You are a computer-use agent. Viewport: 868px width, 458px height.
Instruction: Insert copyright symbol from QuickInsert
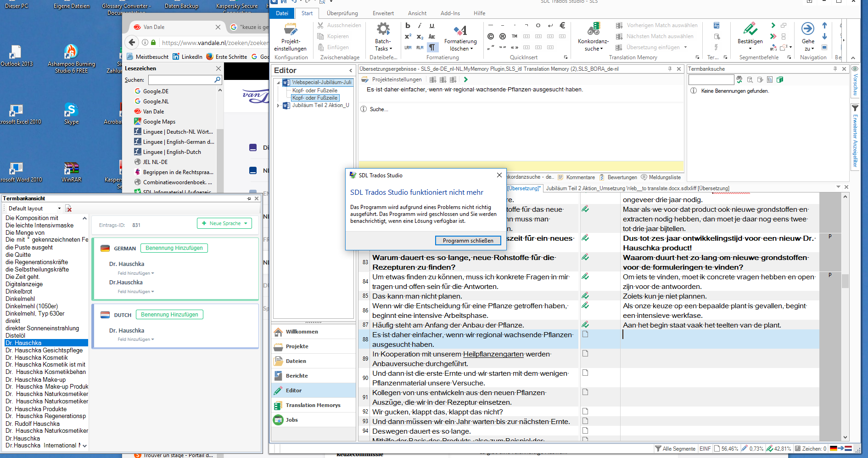(491, 36)
